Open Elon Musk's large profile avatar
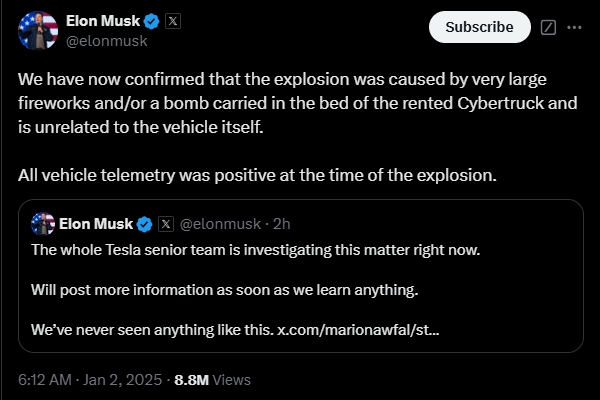This screenshot has width=600, height=400. pos(38,31)
